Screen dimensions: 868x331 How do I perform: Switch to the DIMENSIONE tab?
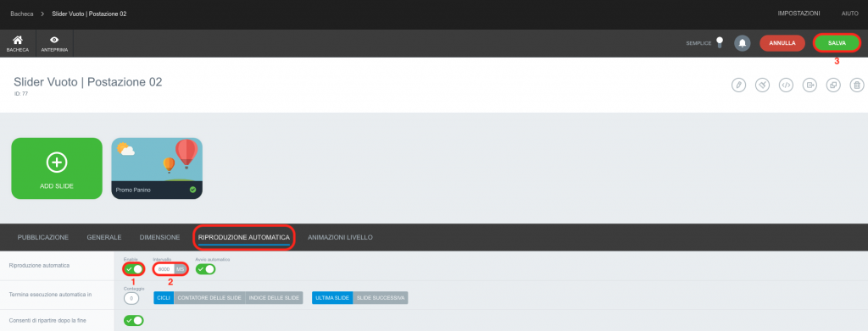point(159,237)
